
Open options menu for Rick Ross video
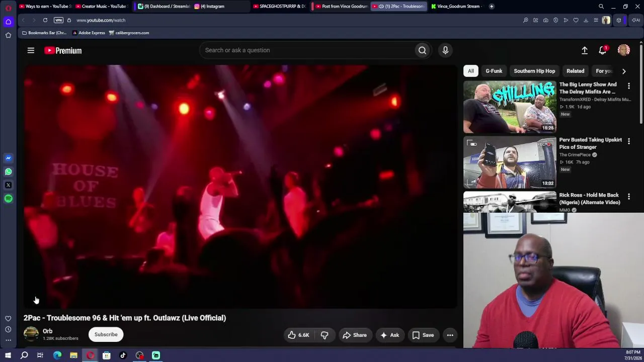pyautogui.click(x=628, y=197)
